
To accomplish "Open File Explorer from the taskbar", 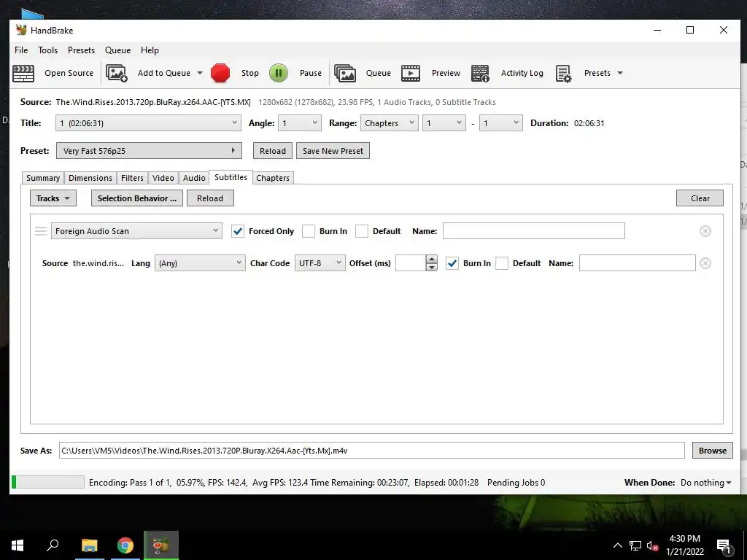I will 90,545.
